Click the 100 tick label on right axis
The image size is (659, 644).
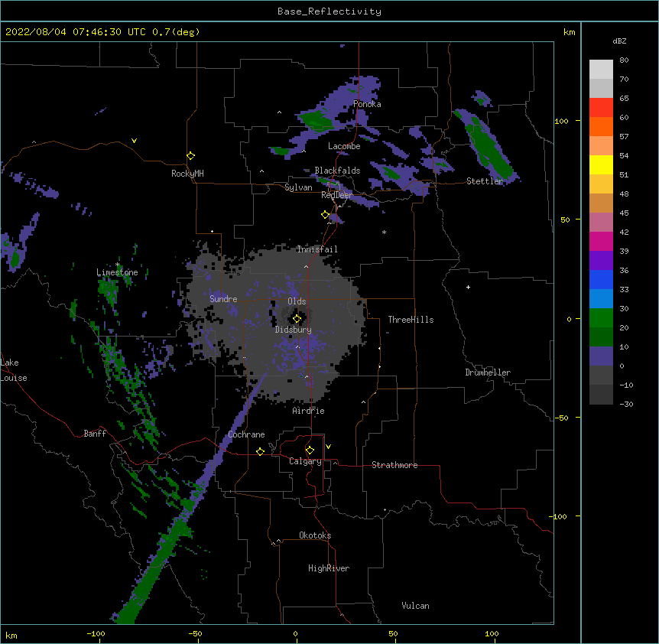click(561, 121)
